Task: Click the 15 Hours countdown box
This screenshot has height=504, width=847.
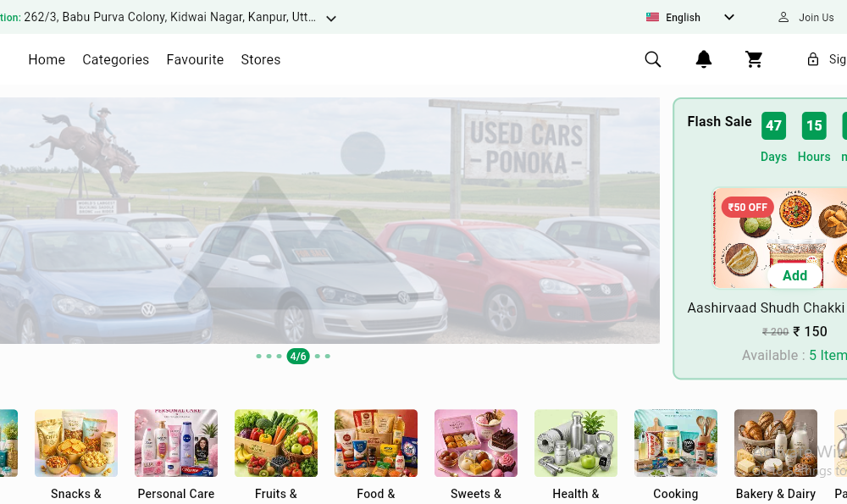Action: pyautogui.click(x=814, y=126)
